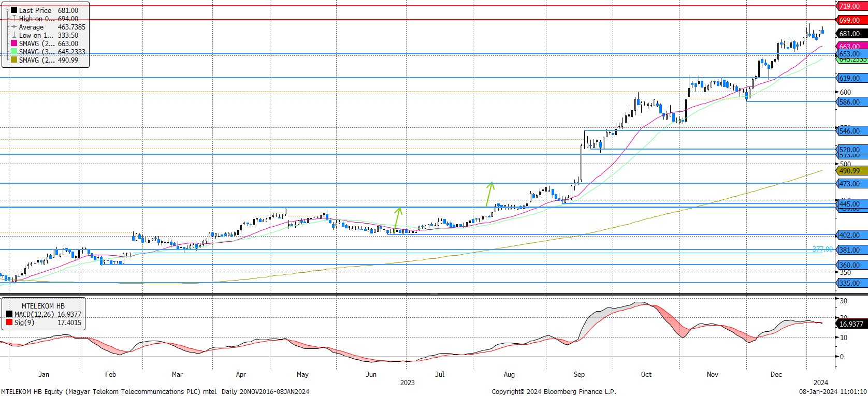Click the Apr label on time axis
The image size is (868, 396).
241,374
